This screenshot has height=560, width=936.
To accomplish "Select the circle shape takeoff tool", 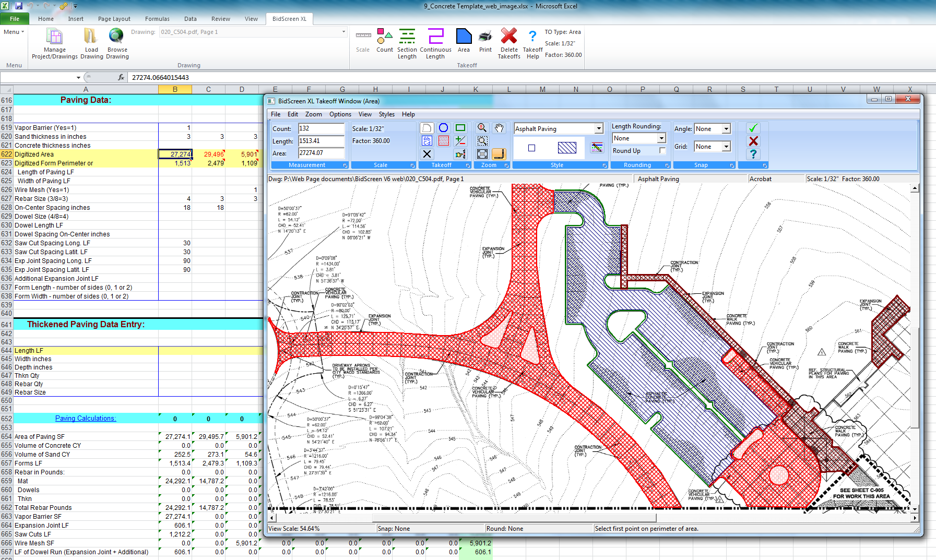I will coord(443,128).
